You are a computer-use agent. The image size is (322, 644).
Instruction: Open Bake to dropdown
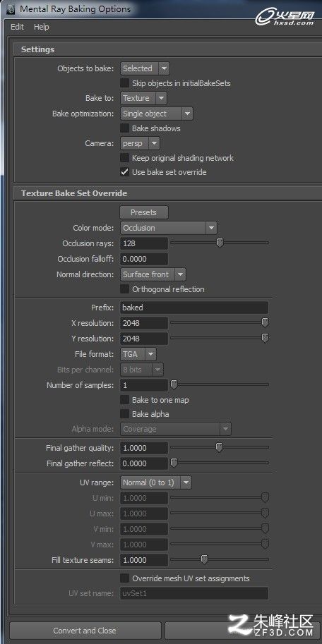click(143, 98)
